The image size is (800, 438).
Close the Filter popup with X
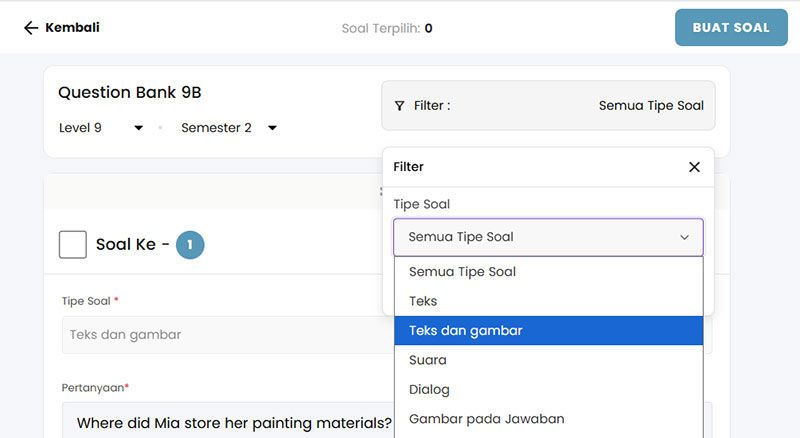click(694, 167)
